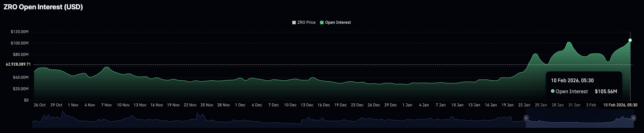Click the 13 Dec date tick label
Screen dimensions: 644x133
307,105
